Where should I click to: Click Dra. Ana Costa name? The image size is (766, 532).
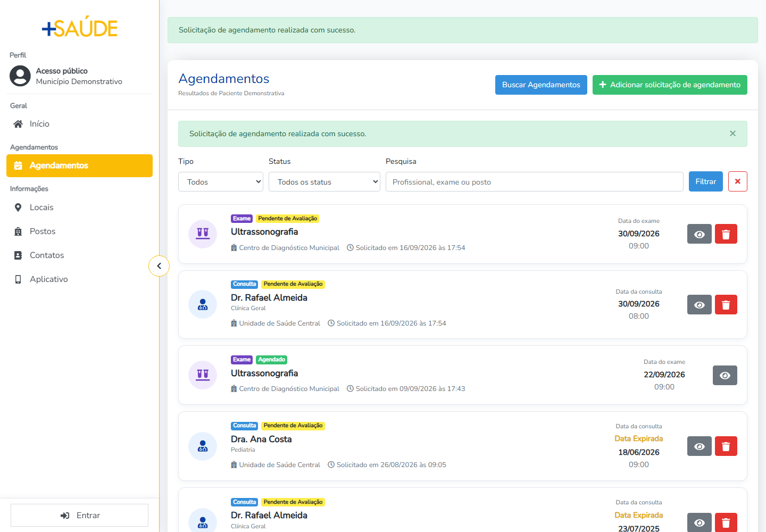261,439
